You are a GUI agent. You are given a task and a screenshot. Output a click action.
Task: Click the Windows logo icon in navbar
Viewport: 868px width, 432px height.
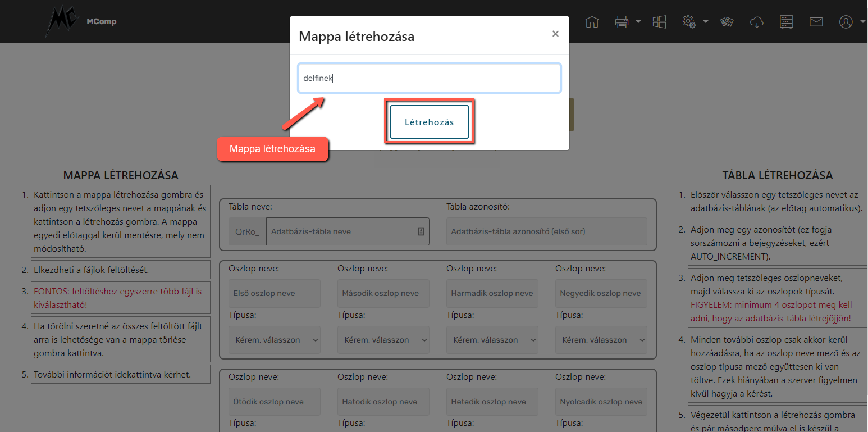coord(659,22)
